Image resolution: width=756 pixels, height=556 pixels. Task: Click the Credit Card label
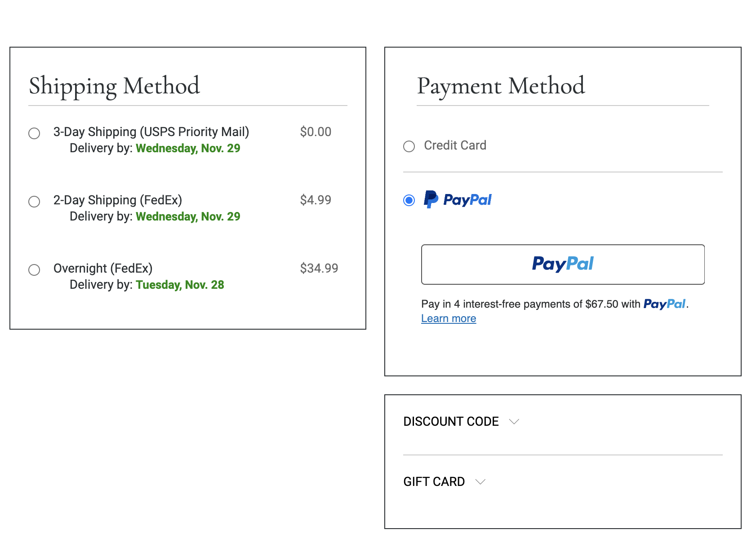pos(455,146)
